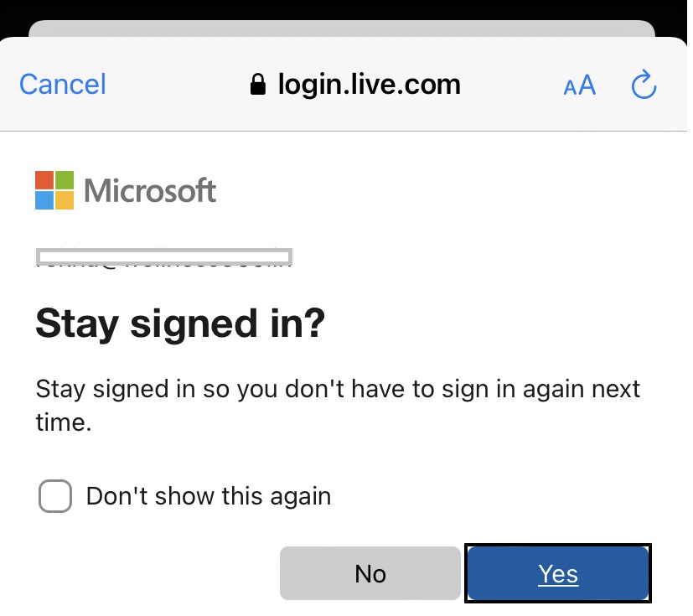
Task: Click the yellow square of the Microsoft logo
Action: 65,200
